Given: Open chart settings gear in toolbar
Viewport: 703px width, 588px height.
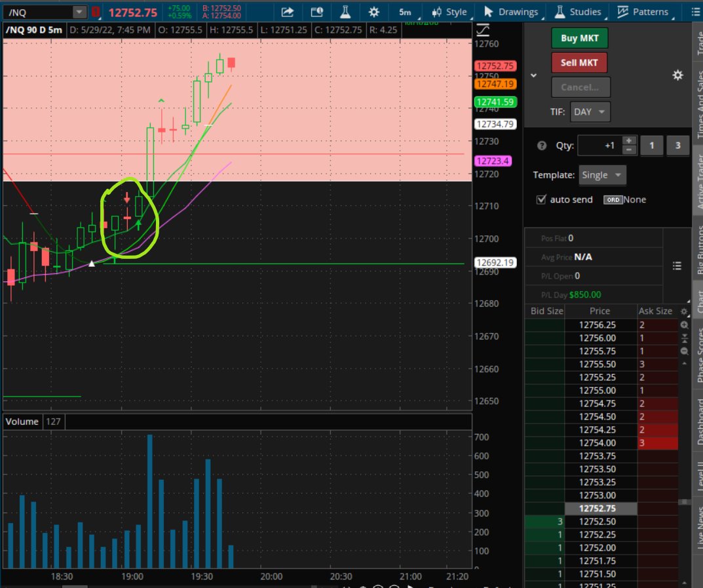Looking at the screenshot, I should 373,12.
